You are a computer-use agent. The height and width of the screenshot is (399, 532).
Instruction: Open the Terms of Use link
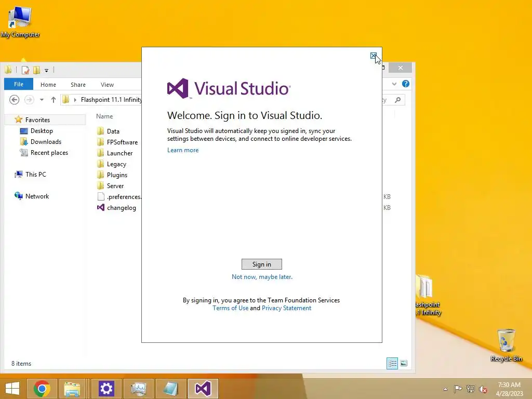[x=230, y=308]
